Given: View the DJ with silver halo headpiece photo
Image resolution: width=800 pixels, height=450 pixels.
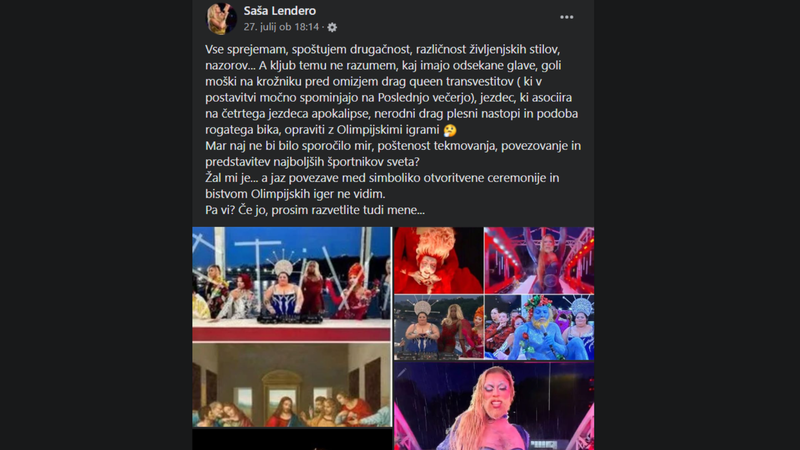Looking at the screenshot, I should (x=438, y=328).
